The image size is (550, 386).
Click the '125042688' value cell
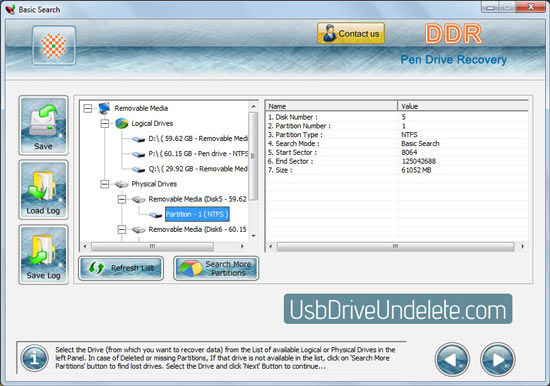[x=418, y=161]
